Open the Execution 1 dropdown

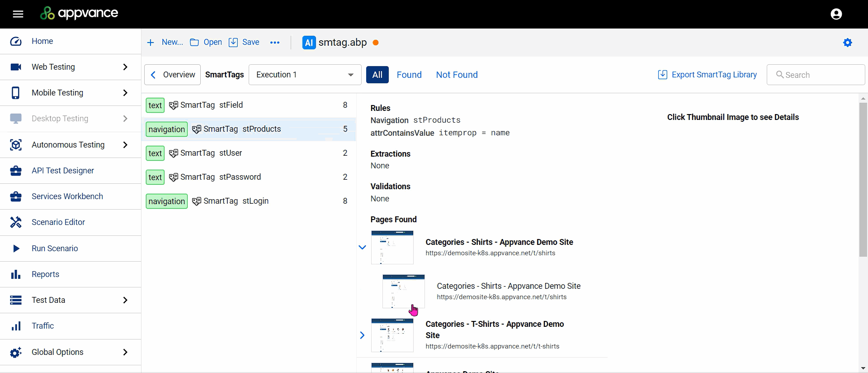pos(305,75)
